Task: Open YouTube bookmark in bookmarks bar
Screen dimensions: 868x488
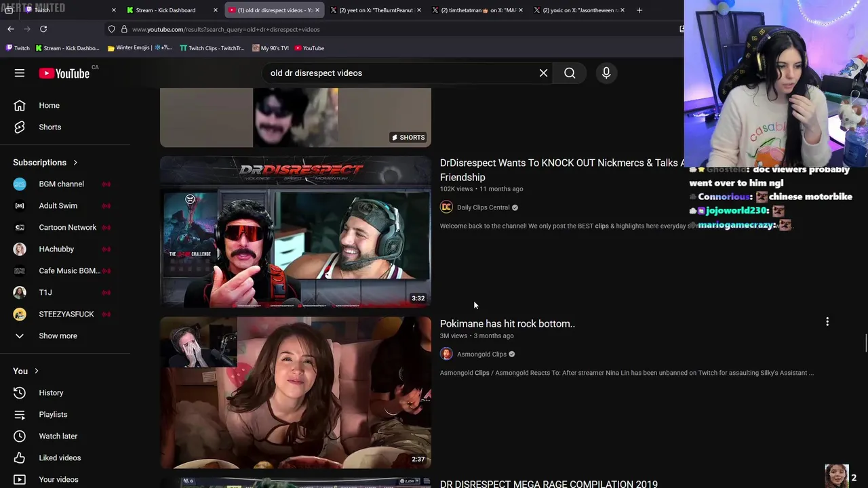Action: [309, 48]
